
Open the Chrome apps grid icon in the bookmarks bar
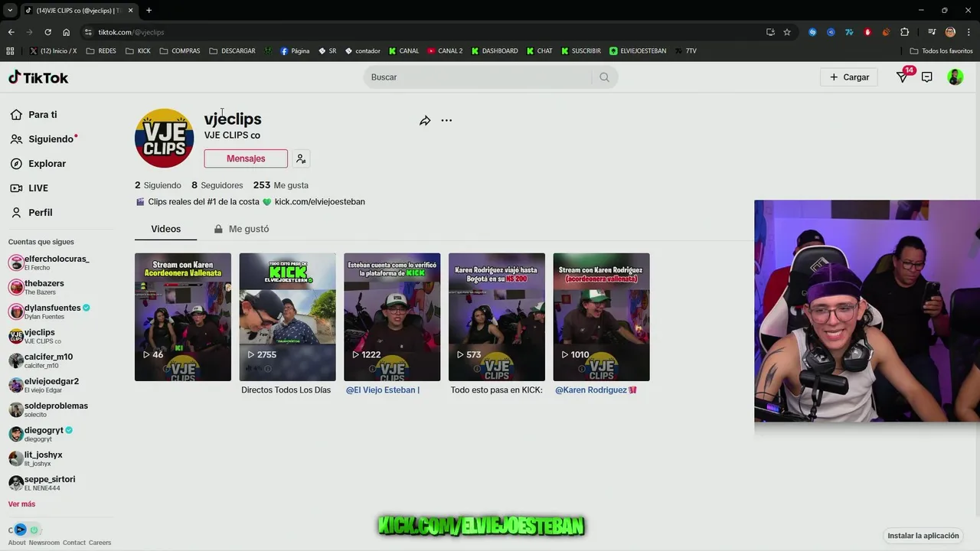[x=10, y=51]
